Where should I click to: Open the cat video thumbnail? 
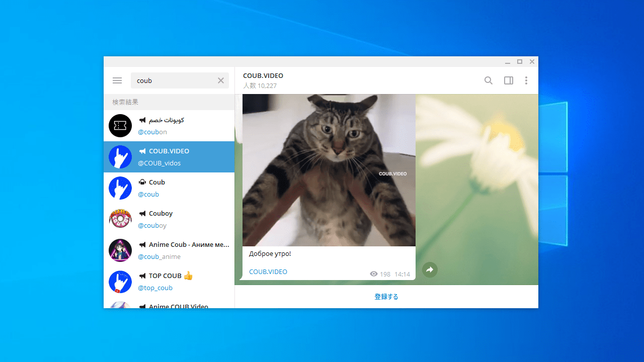point(329,170)
